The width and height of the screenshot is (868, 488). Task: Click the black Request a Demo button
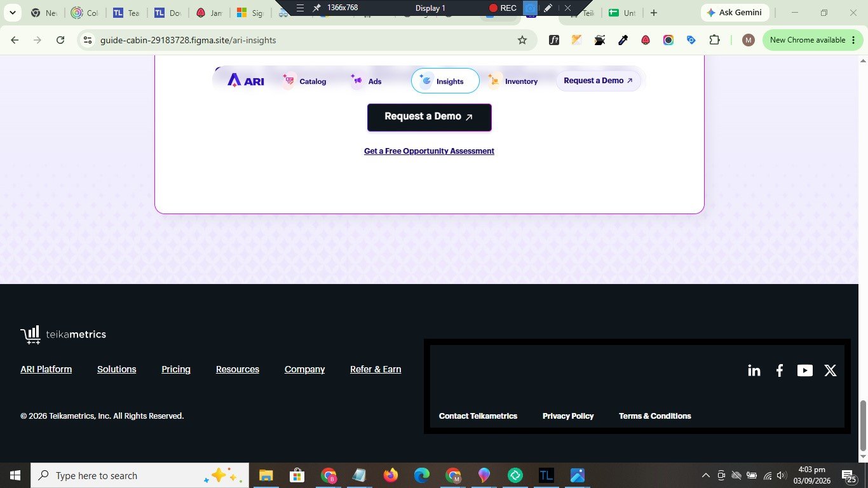[x=430, y=118]
